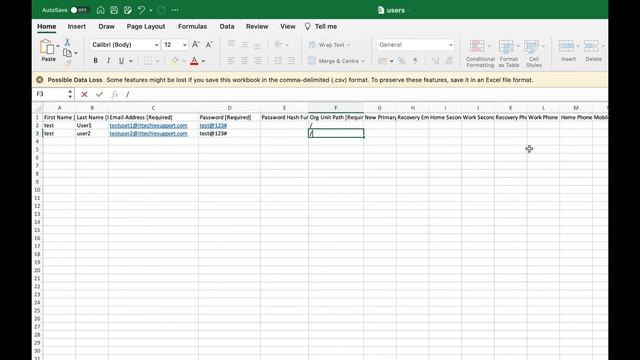Viewport: 640px width, 360px height.
Task: Click the Centre align icon
Action: pos(244,60)
